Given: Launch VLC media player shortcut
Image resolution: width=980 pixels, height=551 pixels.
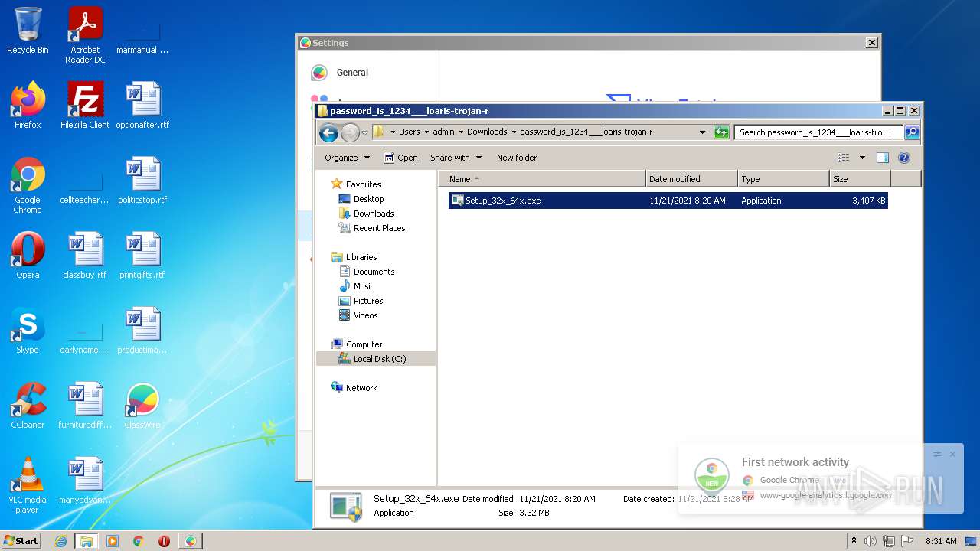Looking at the screenshot, I should (x=28, y=485).
